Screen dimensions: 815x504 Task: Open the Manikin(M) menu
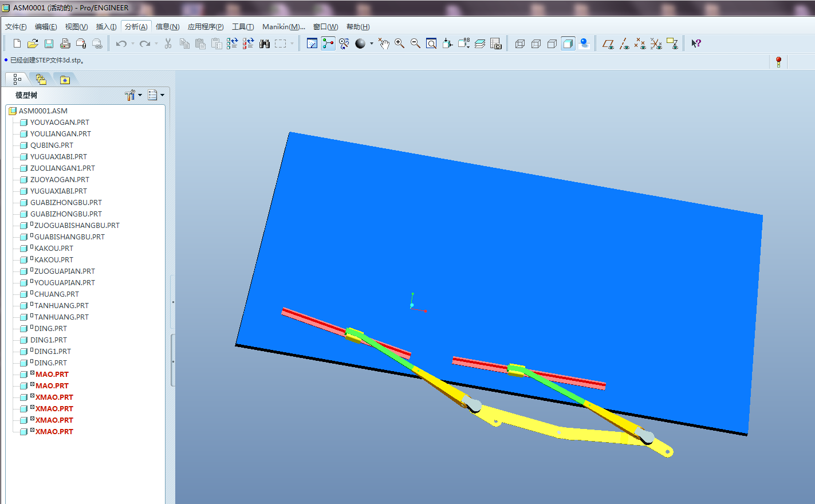click(x=284, y=27)
